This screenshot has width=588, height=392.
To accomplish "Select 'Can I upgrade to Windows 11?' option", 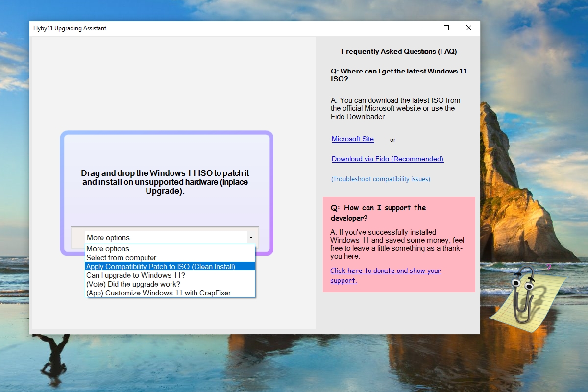I will [170, 275].
